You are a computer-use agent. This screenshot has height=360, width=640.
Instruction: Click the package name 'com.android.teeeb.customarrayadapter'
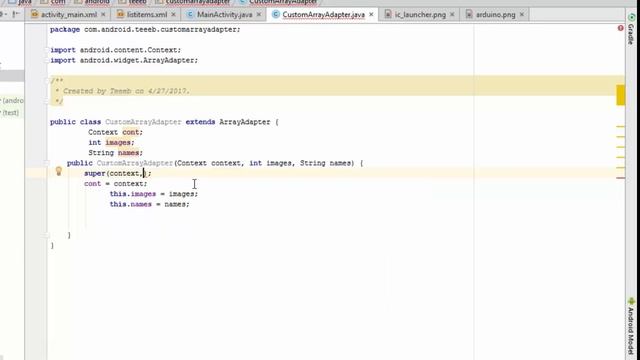click(x=161, y=30)
